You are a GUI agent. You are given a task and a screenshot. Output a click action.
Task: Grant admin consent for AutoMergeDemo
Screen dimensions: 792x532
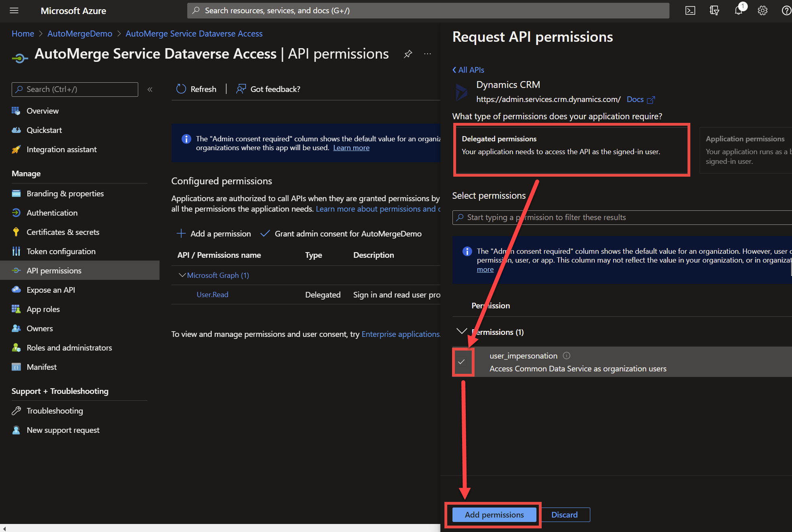pyautogui.click(x=341, y=234)
